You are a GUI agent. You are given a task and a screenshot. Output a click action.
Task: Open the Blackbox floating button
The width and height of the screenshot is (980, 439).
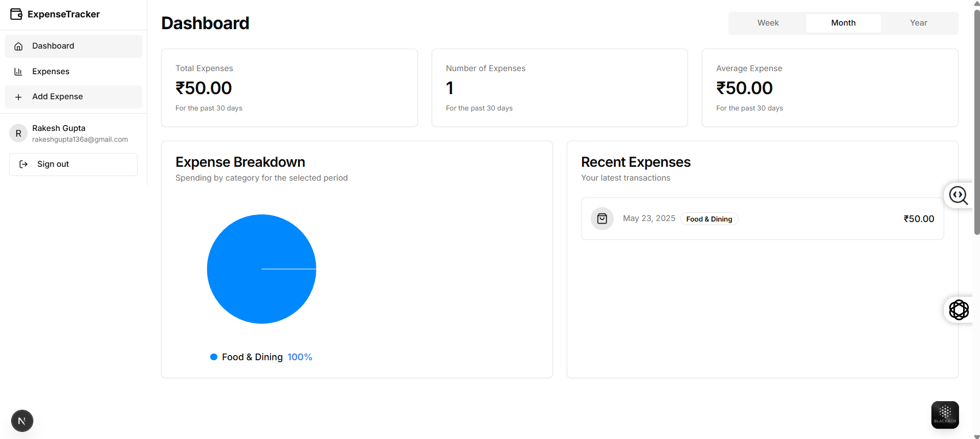[945, 415]
